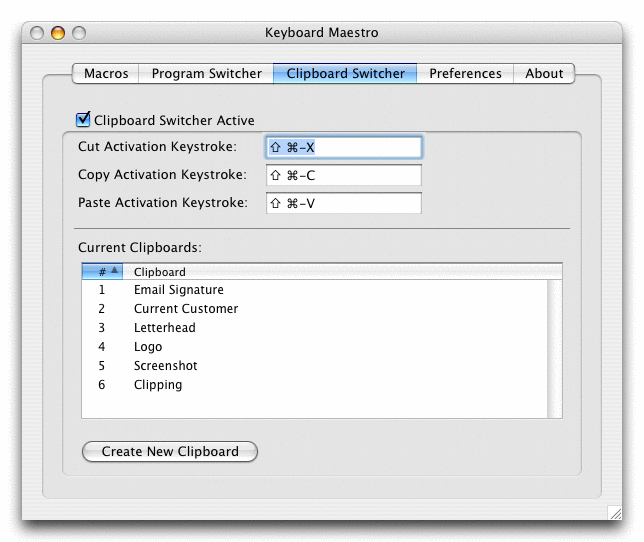This screenshot has width=644, height=542.
Task: Switch to the Macros tab
Action: pos(106,73)
